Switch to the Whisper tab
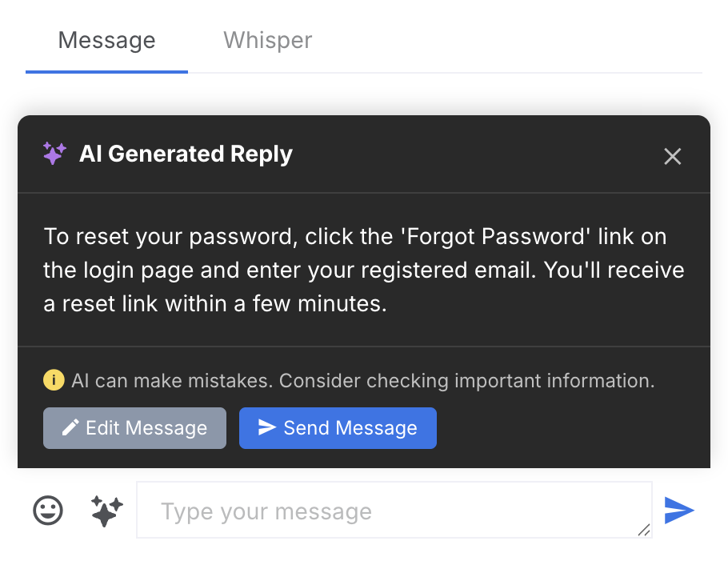 tap(267, 40)
